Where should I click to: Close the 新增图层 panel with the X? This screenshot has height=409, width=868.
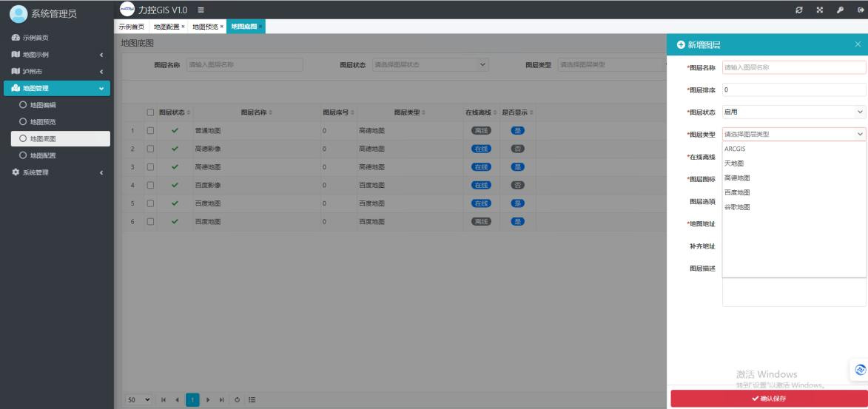pos(858,45)
